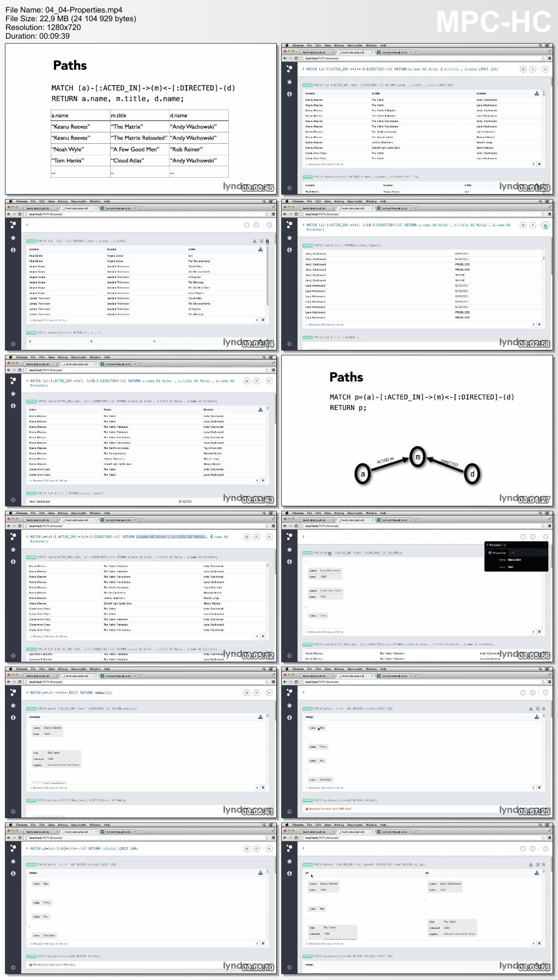
Task: Go back in the 00:05:12 frame browser
Action: [x=9, y=526]
